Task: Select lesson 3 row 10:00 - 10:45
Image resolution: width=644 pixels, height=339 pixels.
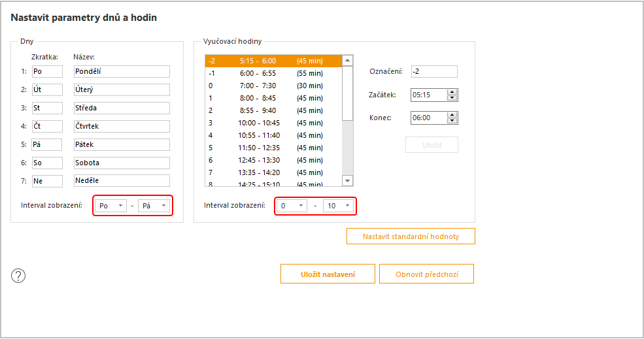Action: [273, 123]
